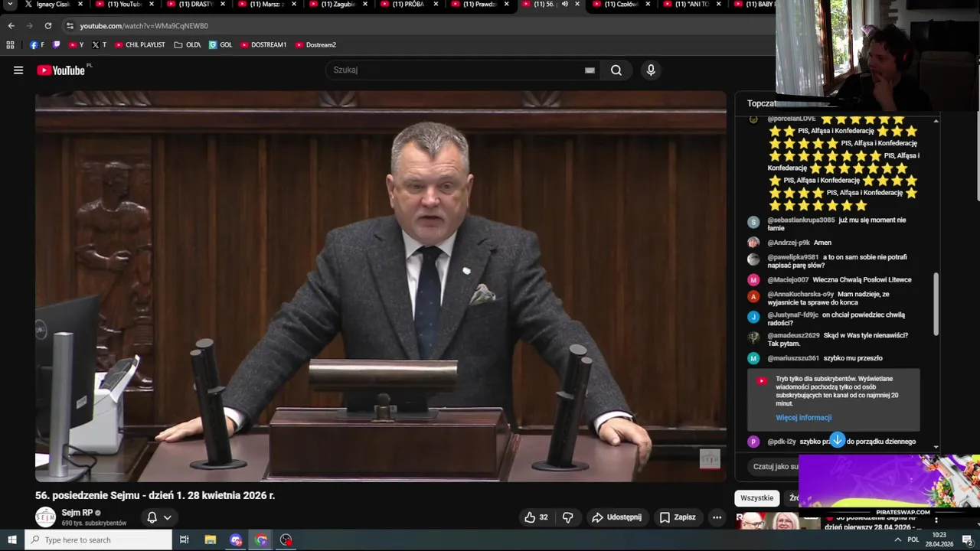The height and width of the screenshot is (551, 980).
Task: Click the Windows Start button
Action: pyautogui.click(x=11, y=540)
